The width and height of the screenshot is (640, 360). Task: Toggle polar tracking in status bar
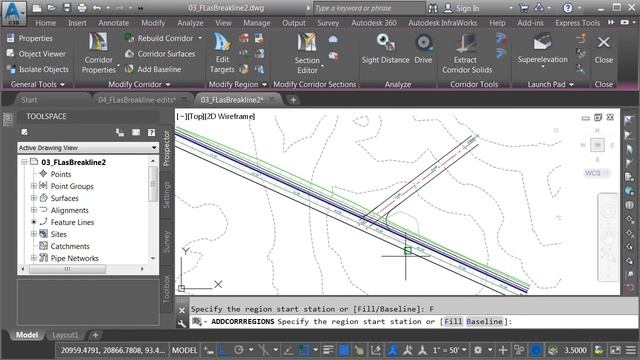[x=239, y=350]
